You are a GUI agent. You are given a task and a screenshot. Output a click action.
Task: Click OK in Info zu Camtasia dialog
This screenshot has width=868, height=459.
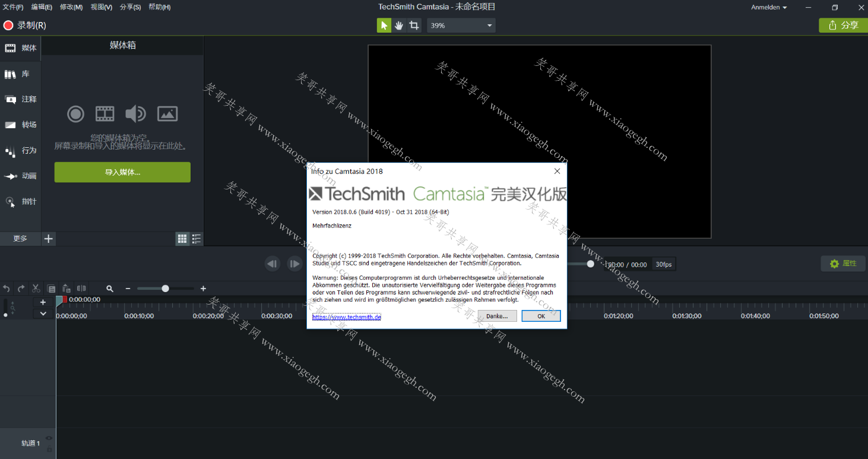(541, 316)
